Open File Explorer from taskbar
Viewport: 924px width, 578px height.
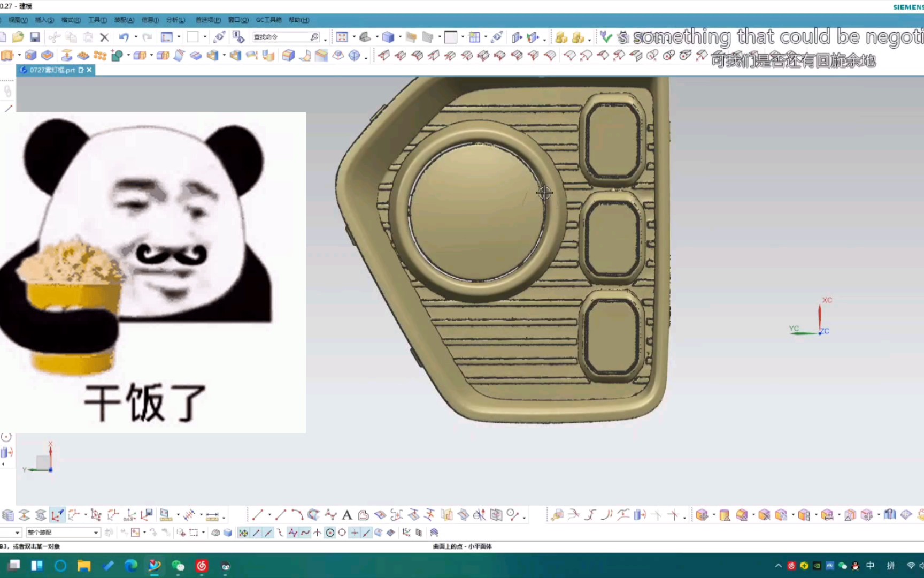pos(84,566)
